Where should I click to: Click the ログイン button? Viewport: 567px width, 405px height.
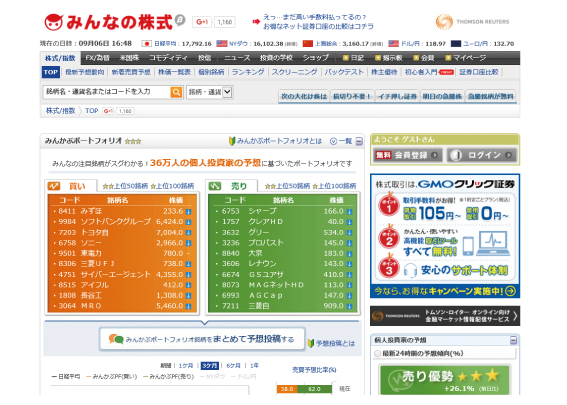[481, 155]
